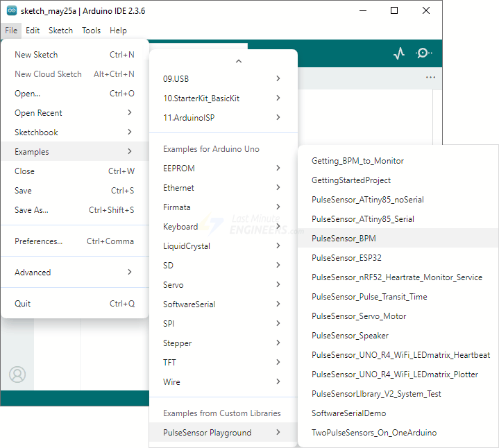Open the Serial Monitor icon

pyautogui.click(x=423, y=53)
